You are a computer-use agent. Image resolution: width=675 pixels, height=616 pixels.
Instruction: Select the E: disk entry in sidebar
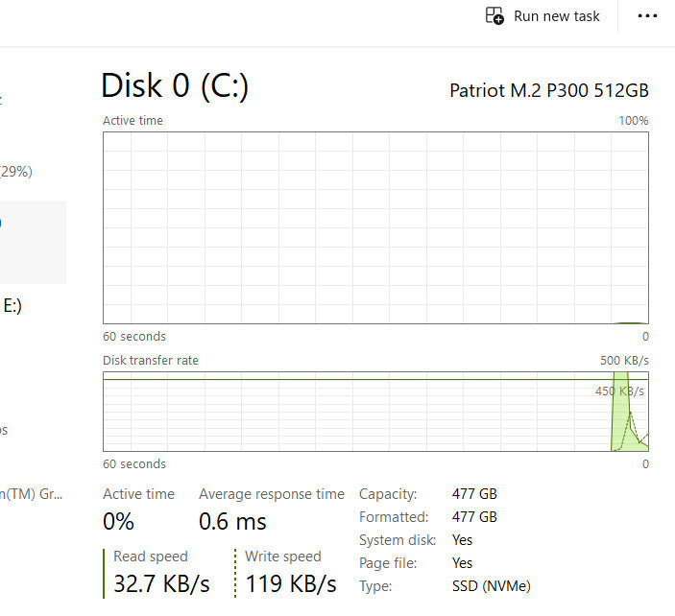tap(12, 306)
